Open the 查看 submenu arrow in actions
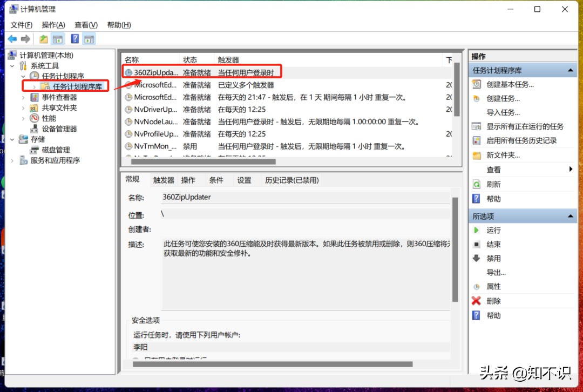 coord(571,169)
